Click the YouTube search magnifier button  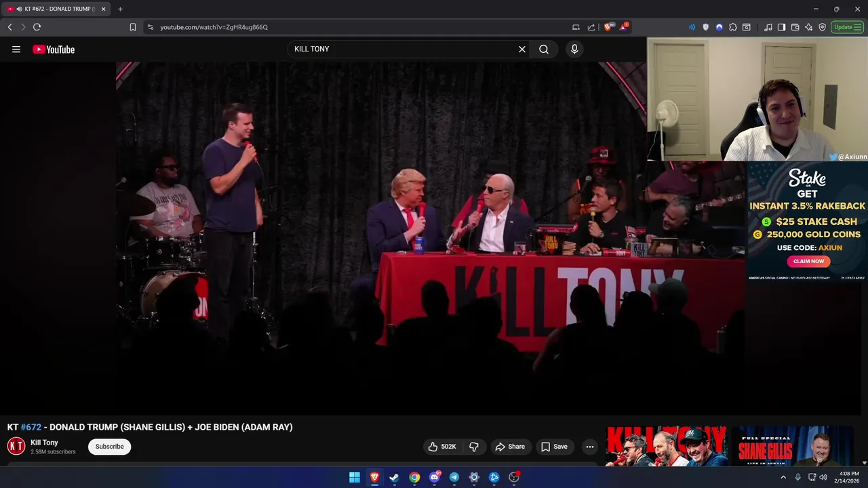pyautogui.click(x=544, y=49)
